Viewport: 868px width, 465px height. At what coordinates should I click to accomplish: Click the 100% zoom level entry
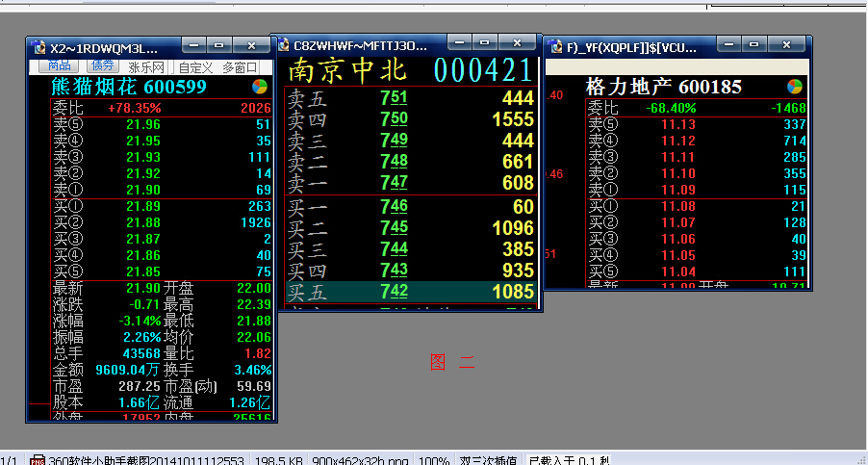[x=434, y=460]
